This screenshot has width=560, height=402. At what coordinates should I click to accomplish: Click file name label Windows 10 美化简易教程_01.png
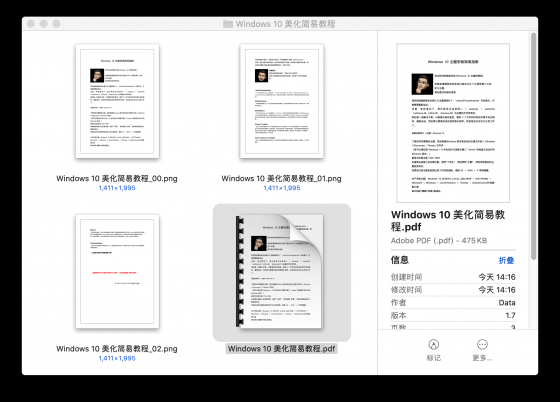pyautogui.click(x=281, y=178)
